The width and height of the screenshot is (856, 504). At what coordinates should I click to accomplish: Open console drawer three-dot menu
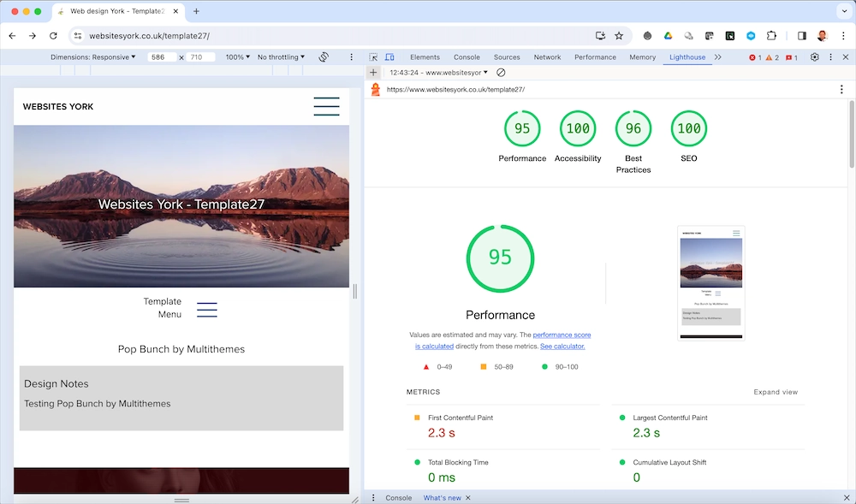click(x=373, y=498)
